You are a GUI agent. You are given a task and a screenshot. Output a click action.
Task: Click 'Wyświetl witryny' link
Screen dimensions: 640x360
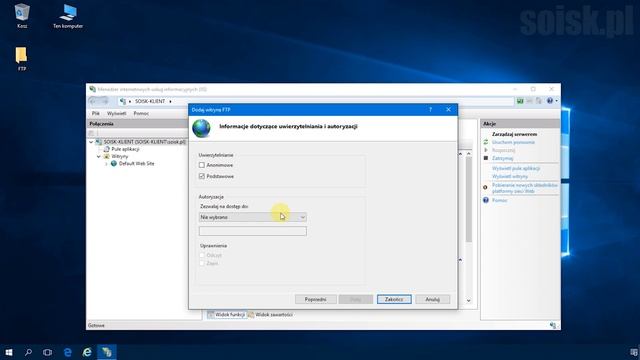coord(510,176)
